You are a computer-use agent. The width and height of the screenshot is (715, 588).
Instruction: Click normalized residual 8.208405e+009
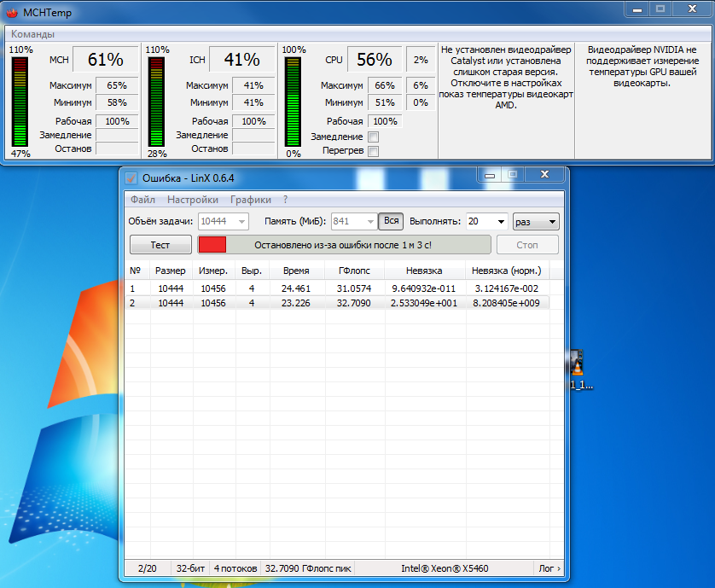pyautogui.click(x=506, y=303)
